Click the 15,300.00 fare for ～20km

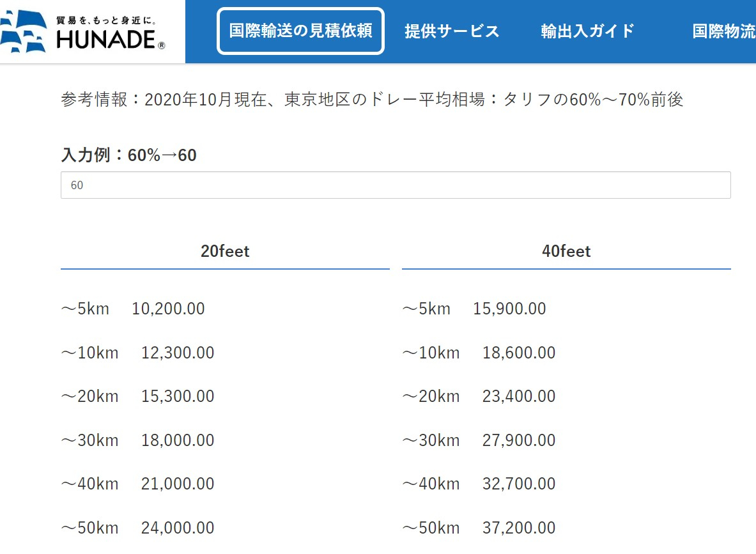[x=177, y=396]
